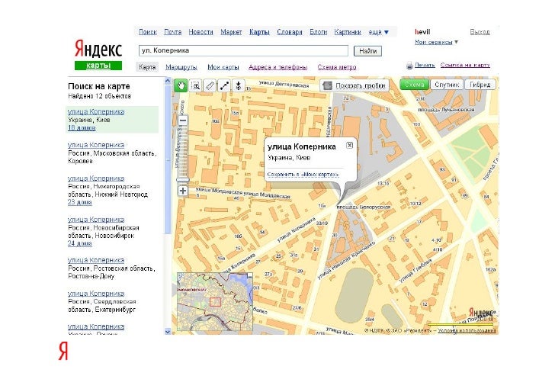Select the add placemark tool
Viewport: 555px width, 392px height.
point(238,85)
